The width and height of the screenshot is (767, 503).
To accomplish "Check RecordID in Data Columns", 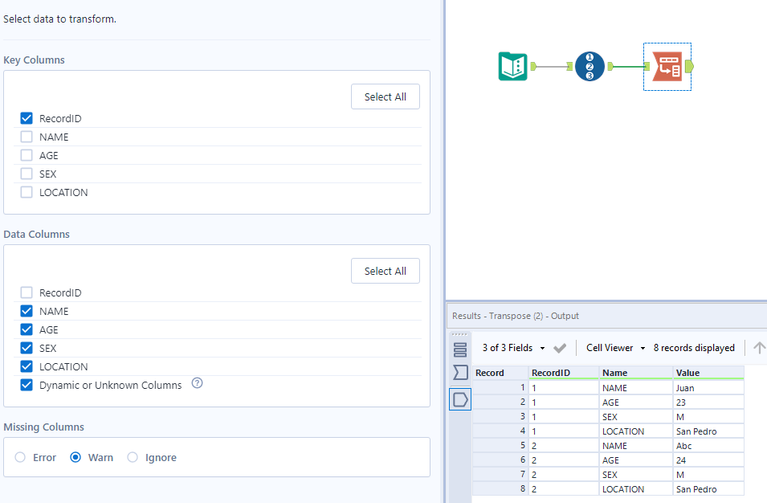I will tap(26, 293).
